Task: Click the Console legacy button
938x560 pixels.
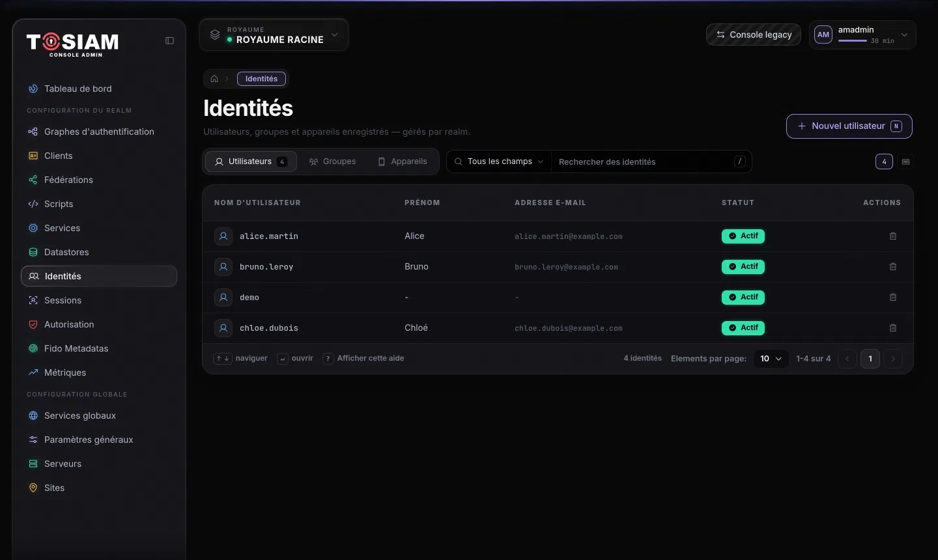Action: 754,35
